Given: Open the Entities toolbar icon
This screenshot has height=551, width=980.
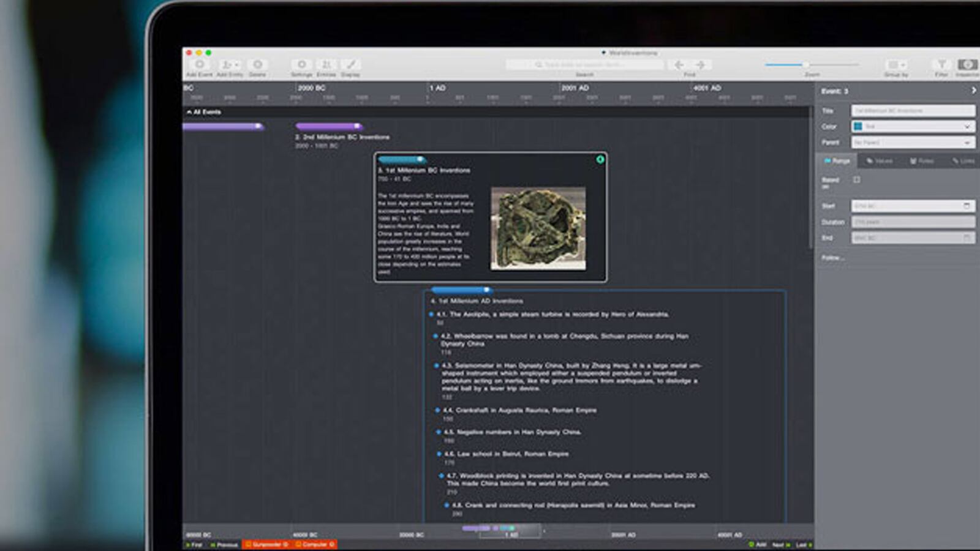Looking at the screenshot, I should click(x=326, y=65).
